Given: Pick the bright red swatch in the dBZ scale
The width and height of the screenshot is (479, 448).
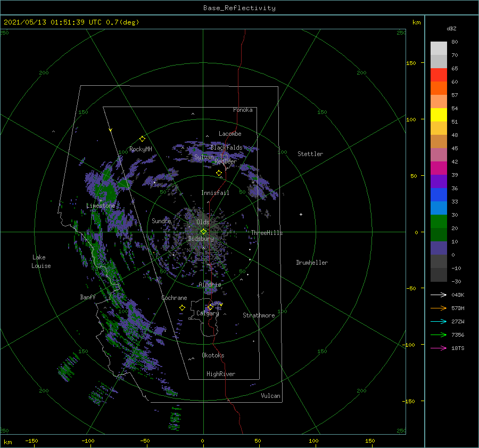Looking at the screenshot, I should click(439, 75).
